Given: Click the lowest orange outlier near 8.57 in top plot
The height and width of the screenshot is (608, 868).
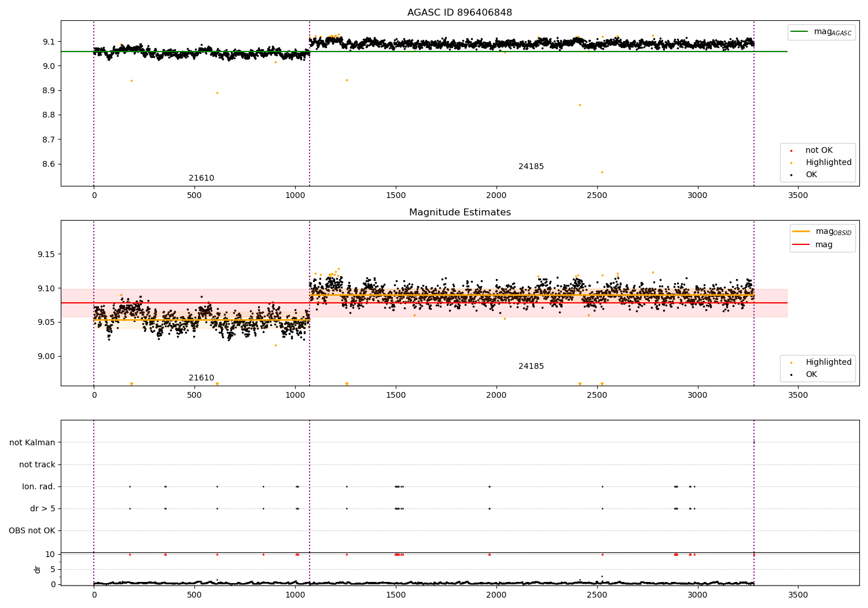Looking at the screenshot, I should (602, 172).
